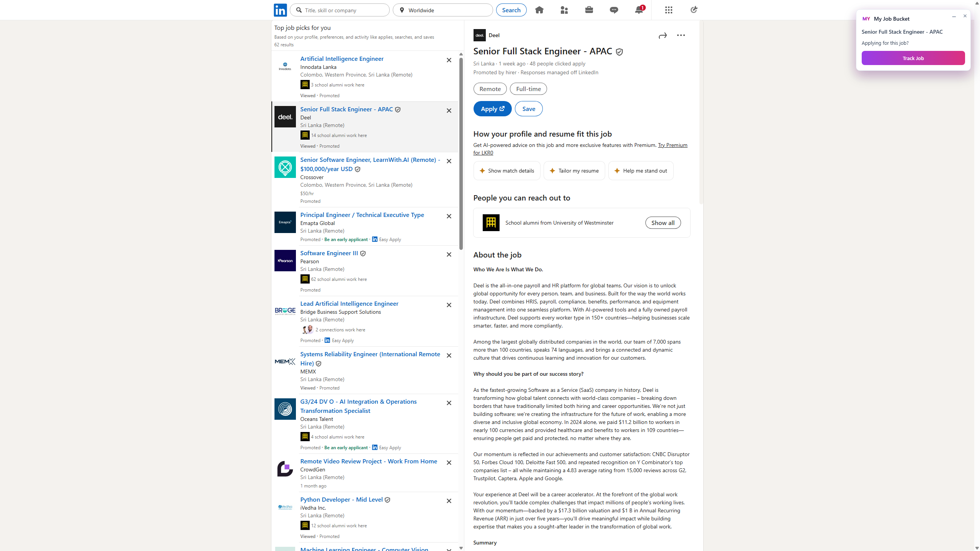The width and height of the screenshot is (980, 551).
Task: Dismiss the Crossover Senior Software Engineer job
Action: pos(449,161)
